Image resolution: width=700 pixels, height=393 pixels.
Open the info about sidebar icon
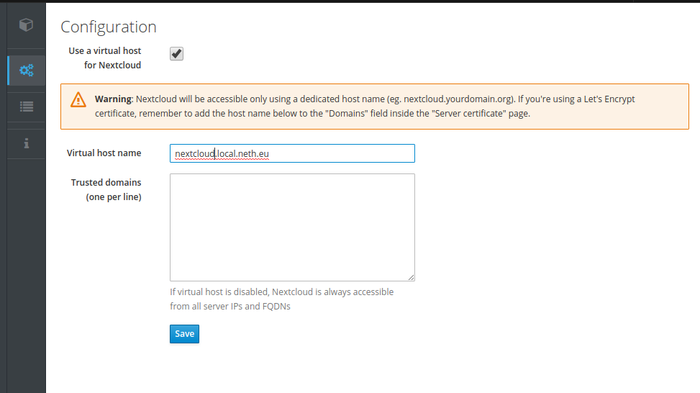[26, 143]
